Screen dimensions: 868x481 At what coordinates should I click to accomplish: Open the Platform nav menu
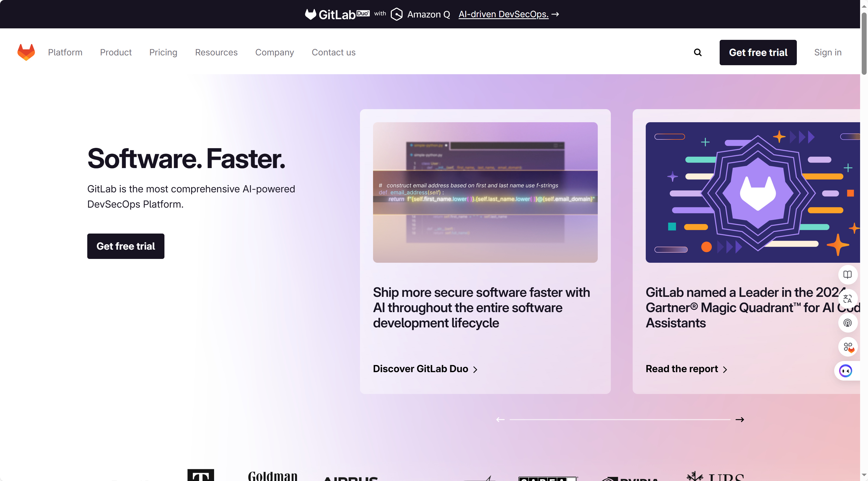coord(65,52)
